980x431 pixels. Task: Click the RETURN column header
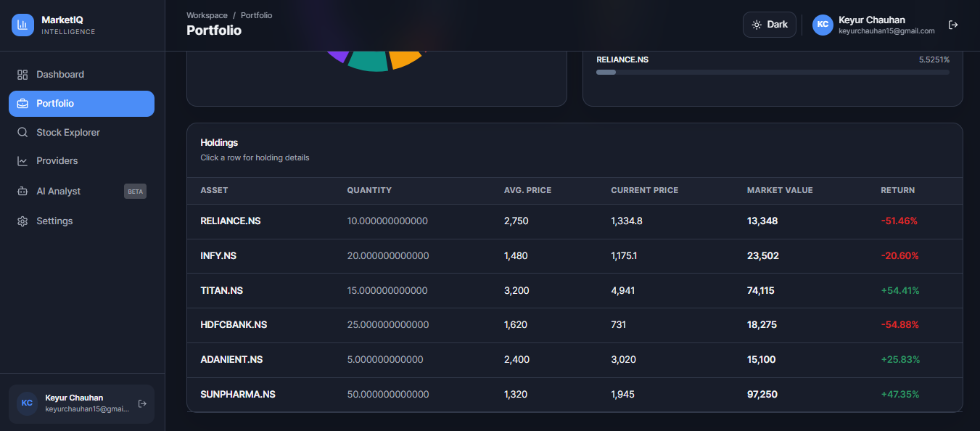point(897,191)
